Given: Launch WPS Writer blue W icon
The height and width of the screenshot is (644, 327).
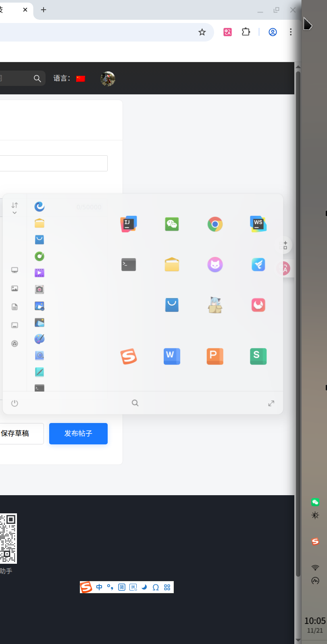Looking at the screenshot, I should 172,356.
